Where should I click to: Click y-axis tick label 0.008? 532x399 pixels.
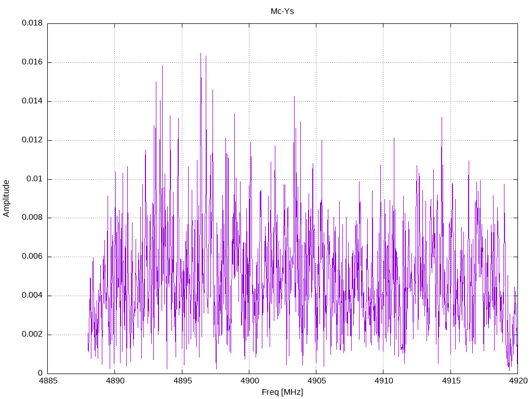[x=32, y=218]
